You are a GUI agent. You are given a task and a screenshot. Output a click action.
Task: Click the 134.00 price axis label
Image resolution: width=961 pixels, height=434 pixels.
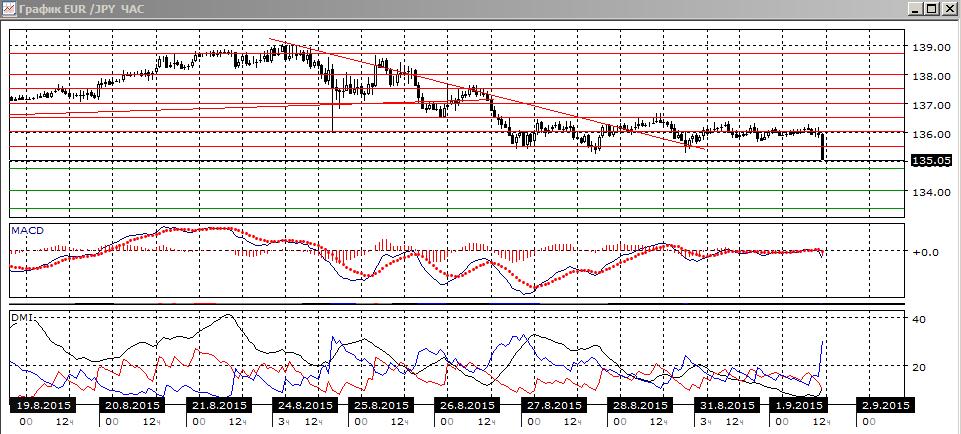click(x=932, y=192)
